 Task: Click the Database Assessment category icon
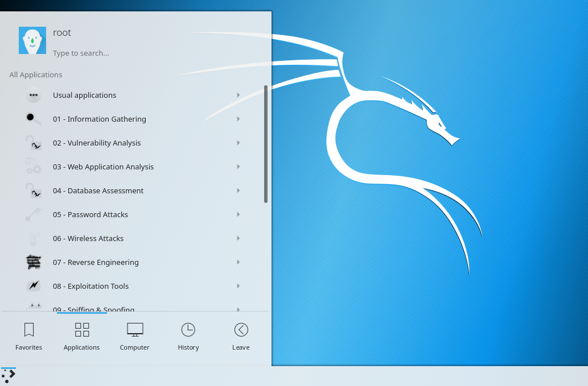34,190
